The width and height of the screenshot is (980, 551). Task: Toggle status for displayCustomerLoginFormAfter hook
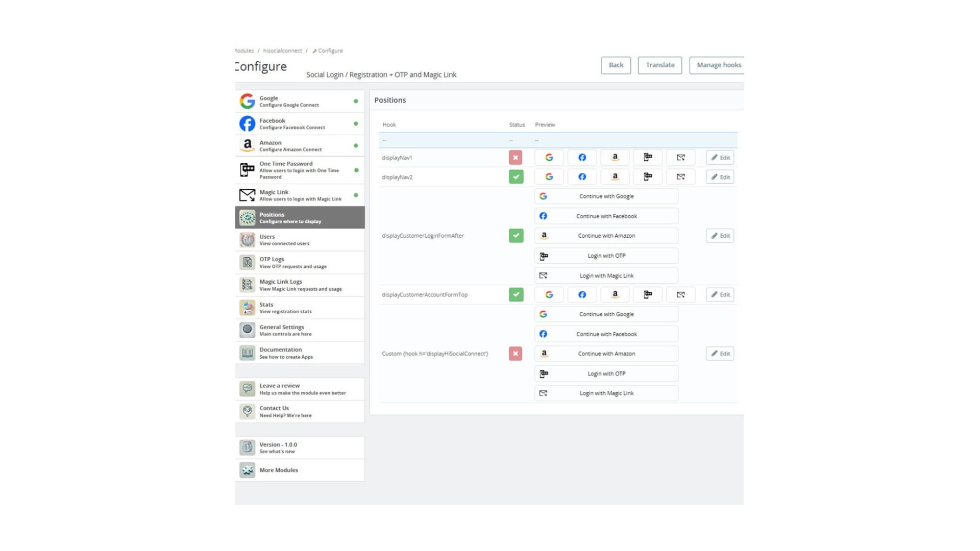pos(516,236)
